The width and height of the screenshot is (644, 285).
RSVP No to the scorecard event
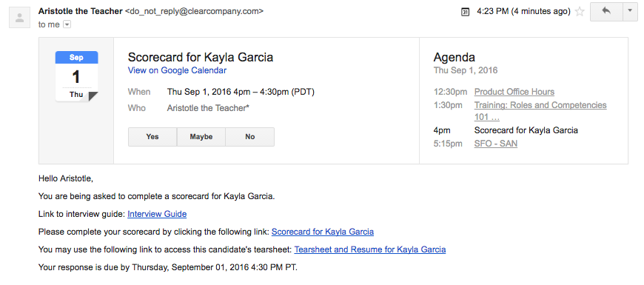[x=249, y=137]
